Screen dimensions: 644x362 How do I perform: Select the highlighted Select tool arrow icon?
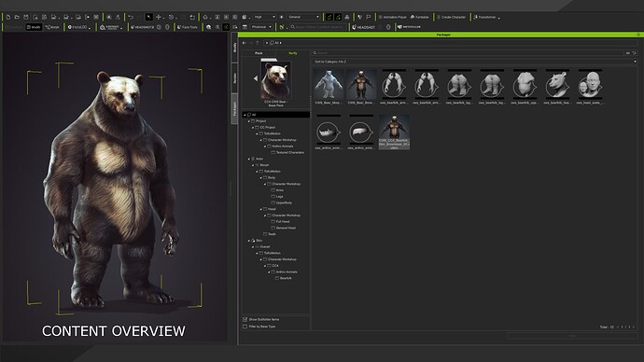point(149,17)
